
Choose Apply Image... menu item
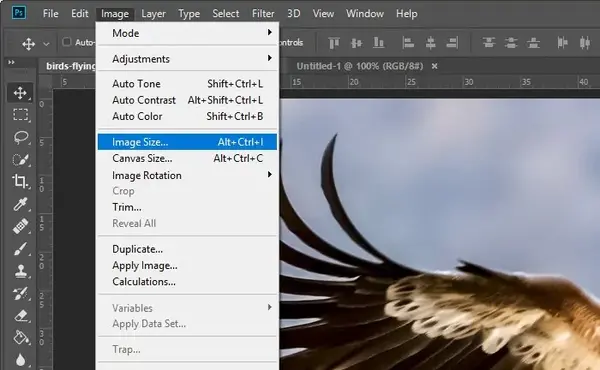[188, 266]
